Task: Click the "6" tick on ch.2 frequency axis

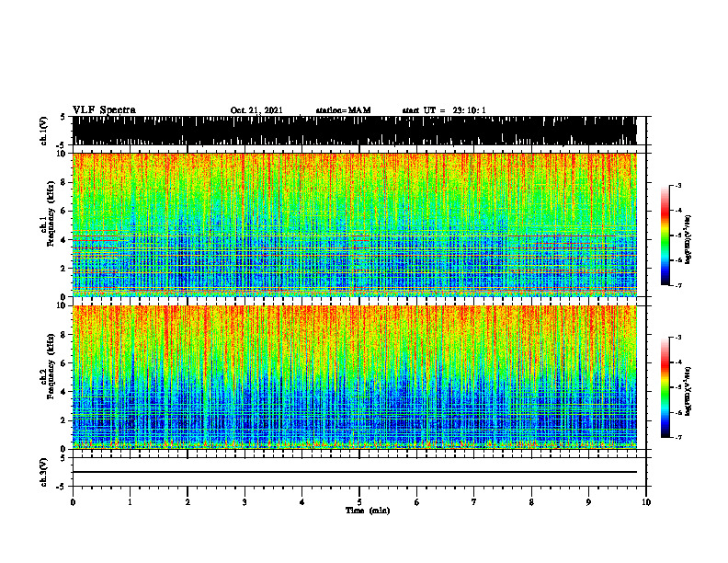Action: point(64,363)
